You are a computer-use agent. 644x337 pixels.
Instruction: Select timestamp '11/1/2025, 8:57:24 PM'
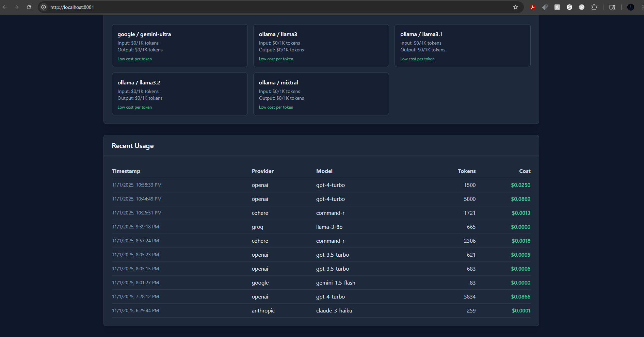[x=135, y=241]
